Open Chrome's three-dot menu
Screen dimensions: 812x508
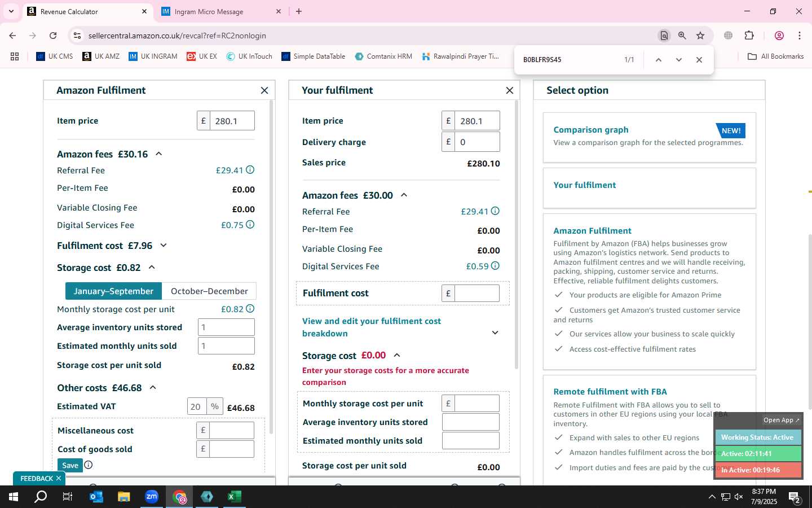pyautogui.click(x=800, y=36)
